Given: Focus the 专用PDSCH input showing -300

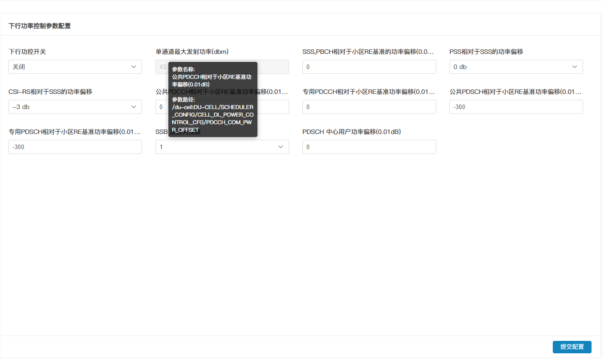Looking at the screenshot, I should [x=75, y=147].
